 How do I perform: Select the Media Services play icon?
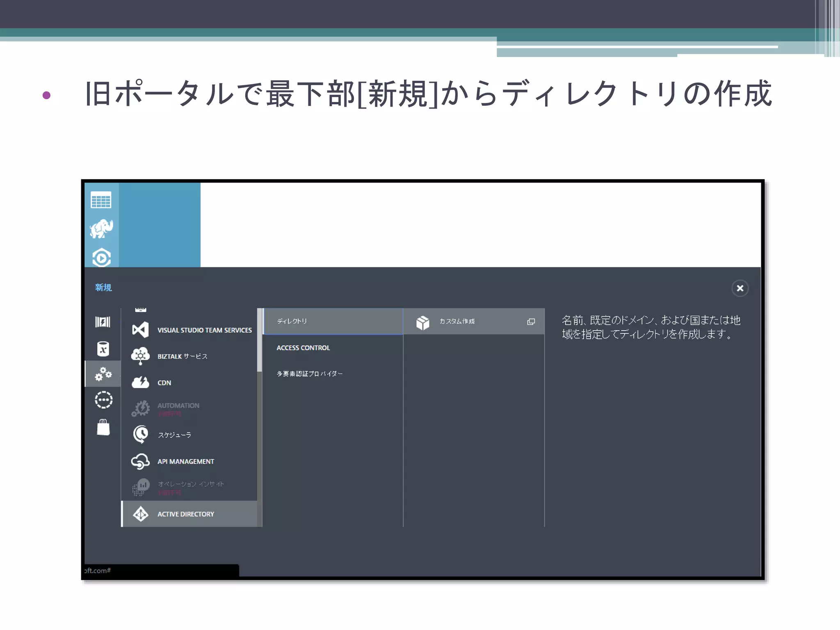point(101,258)
